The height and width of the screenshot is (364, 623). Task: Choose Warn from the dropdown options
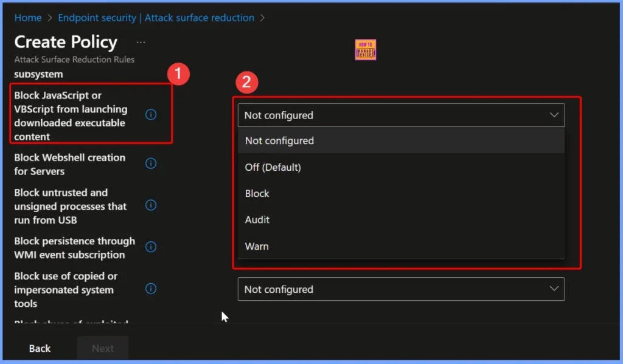click(256, 246)
